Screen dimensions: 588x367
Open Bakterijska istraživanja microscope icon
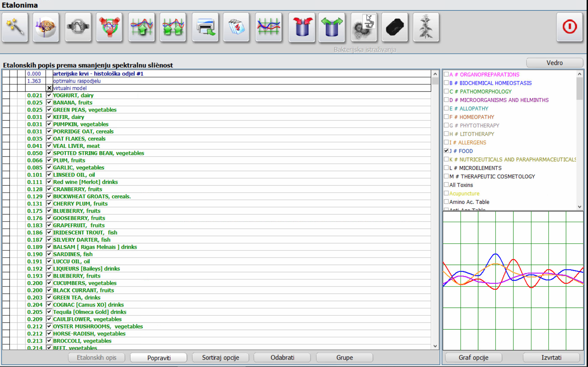(363, 27)
